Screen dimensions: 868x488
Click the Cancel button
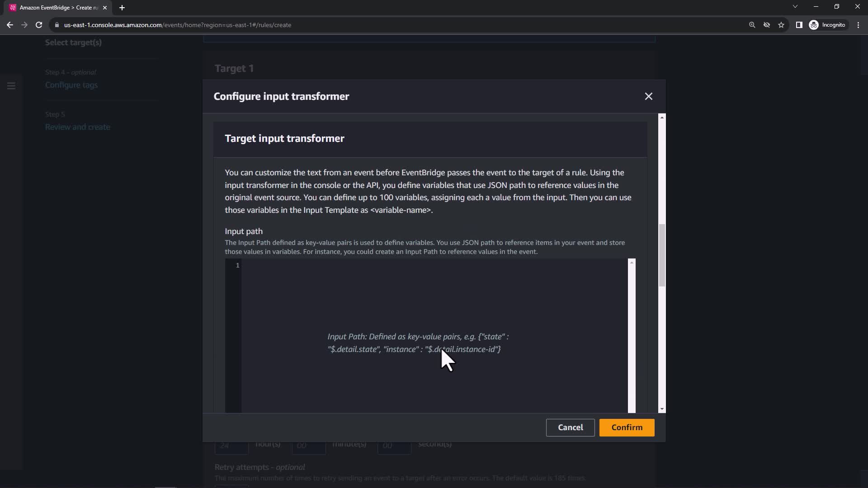(x=570, y=427)
